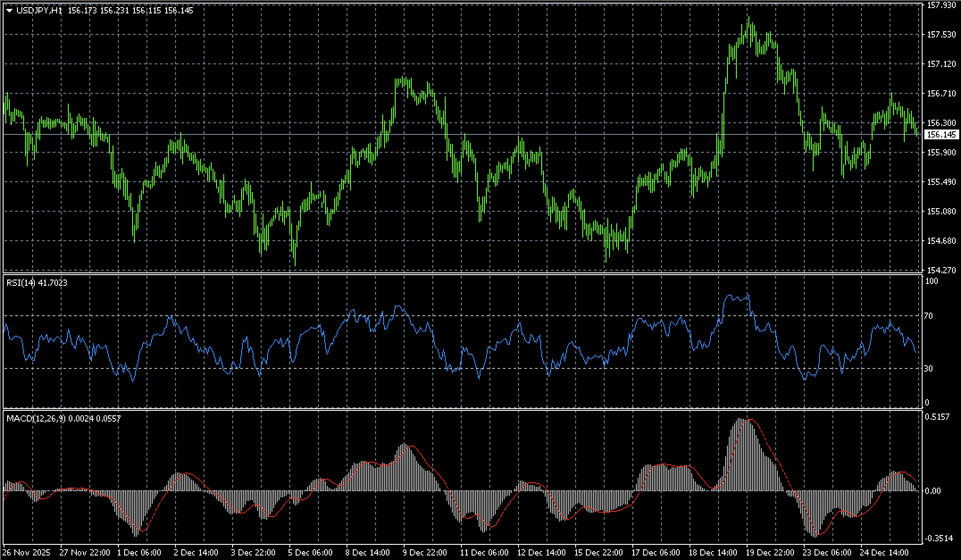Viewport: 961px width, 560px height.
Task: Click the 156.710 price axis label
Action: (x=941, y=93)
